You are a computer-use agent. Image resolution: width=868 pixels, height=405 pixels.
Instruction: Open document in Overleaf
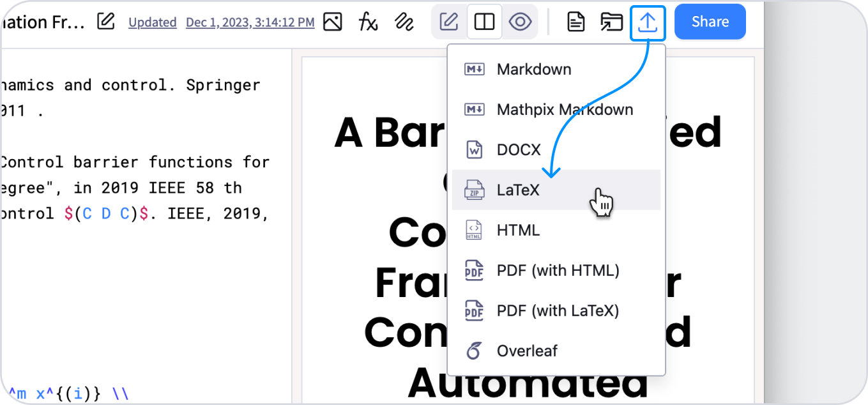(527, 351)
